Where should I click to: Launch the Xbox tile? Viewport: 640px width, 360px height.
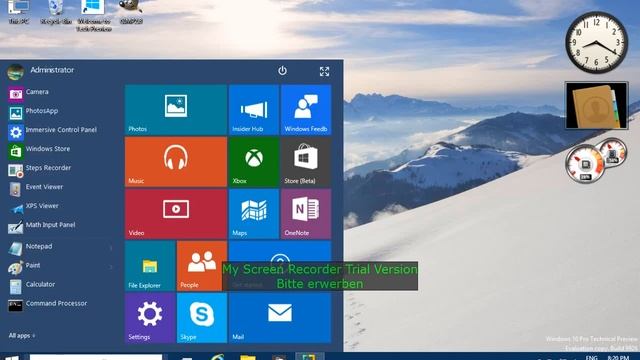click(x=254, y=162)
